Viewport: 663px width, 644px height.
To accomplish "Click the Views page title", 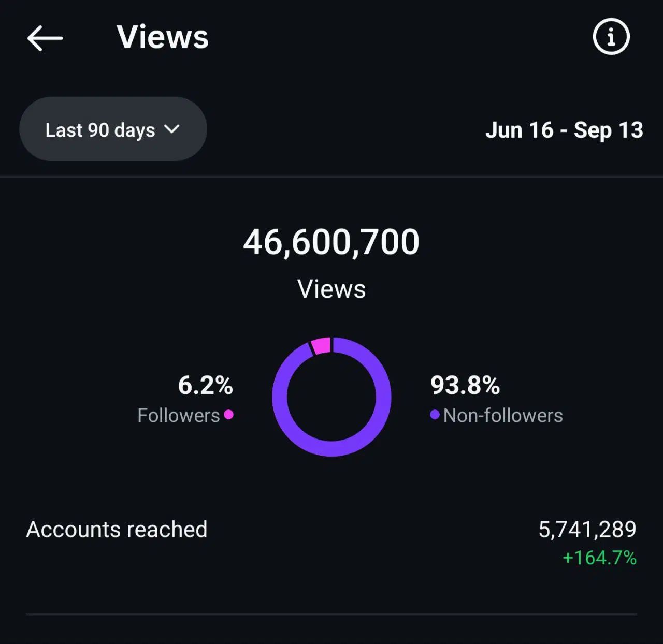I will (163, 37).
